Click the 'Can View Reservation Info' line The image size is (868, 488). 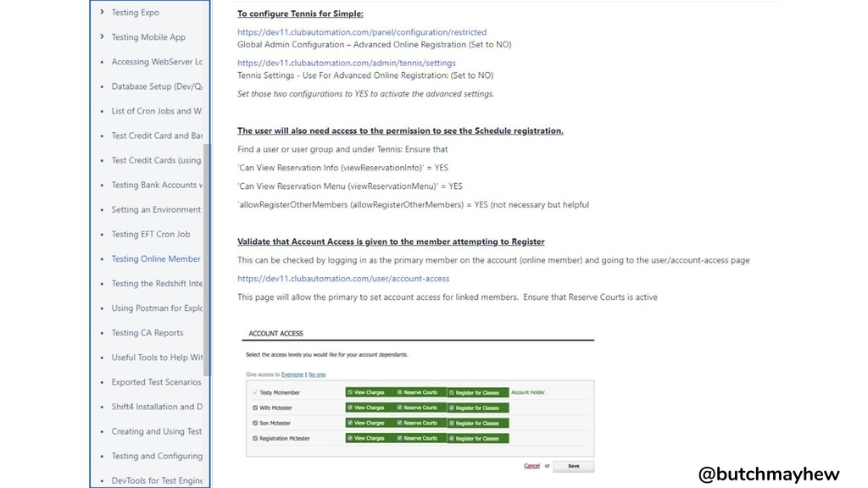(342, 168)
